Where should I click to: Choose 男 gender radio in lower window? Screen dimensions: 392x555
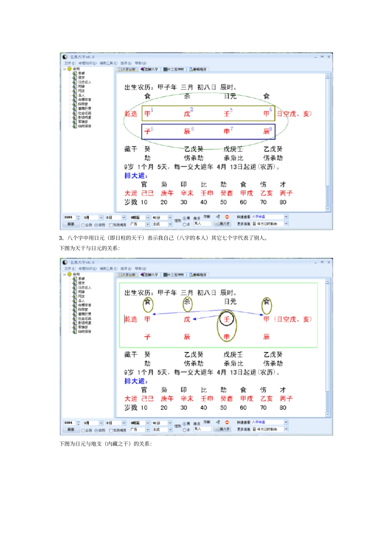(x=184, y=424)
